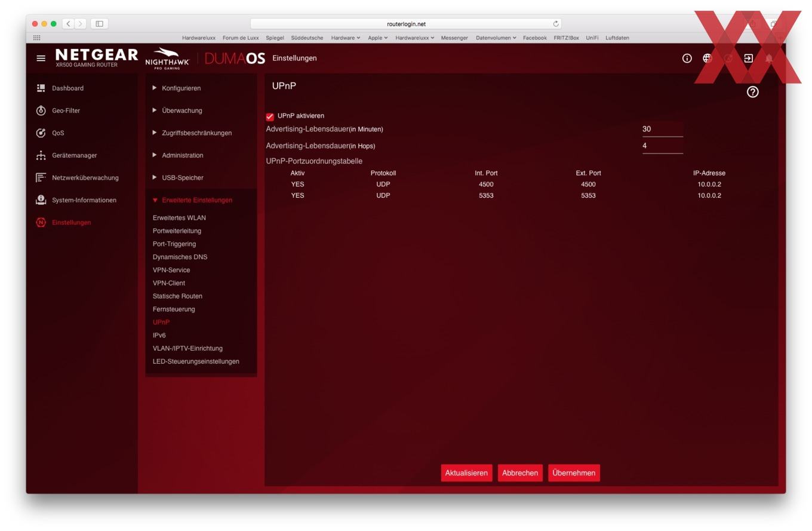Open Port-Triggering settings
Viewport: 812px width, 531px height.
pyautogui.click(x=174, y=244)
